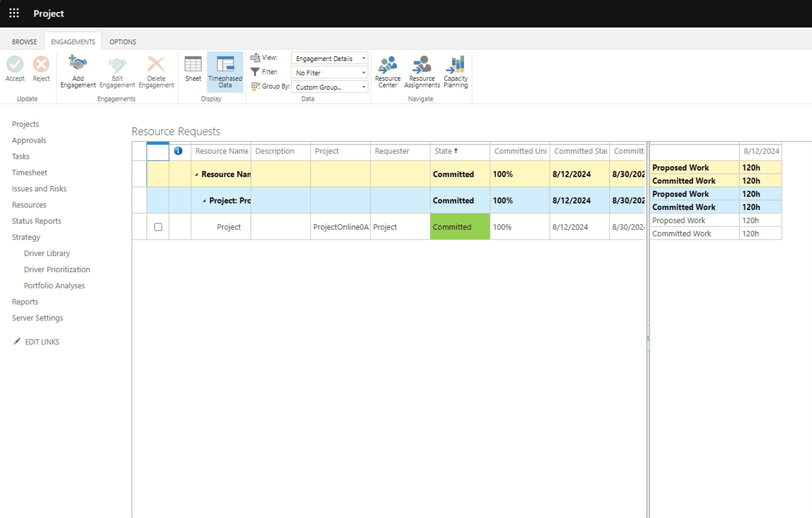Tick the checkbox for the Project row
Screen dimensions: 812x518
tap(158, 227)
